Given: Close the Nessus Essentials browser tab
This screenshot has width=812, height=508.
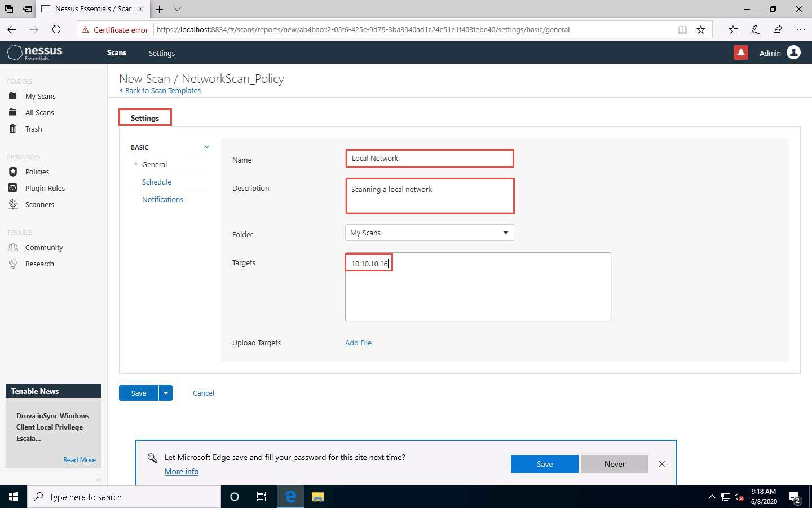Looking at the screenshot, I should [140, 9].
